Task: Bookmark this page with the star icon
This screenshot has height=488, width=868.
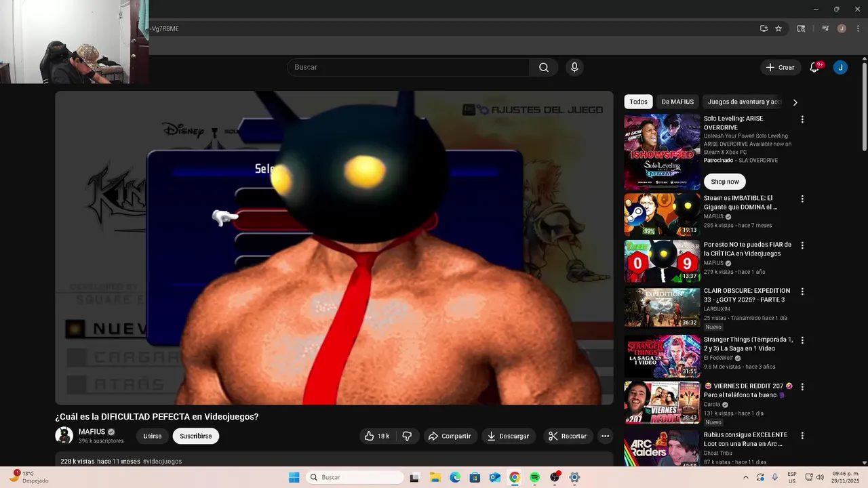Action: point(778,28)
